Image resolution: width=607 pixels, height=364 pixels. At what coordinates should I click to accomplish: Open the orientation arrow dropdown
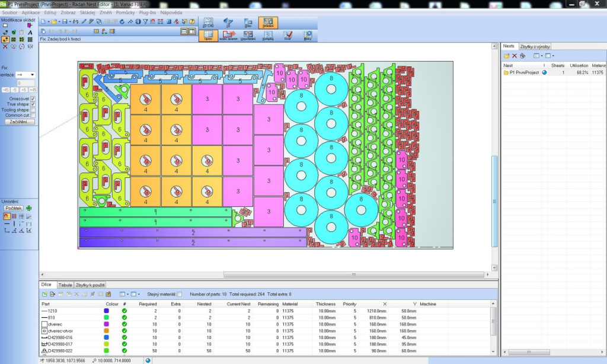[32, 75]
